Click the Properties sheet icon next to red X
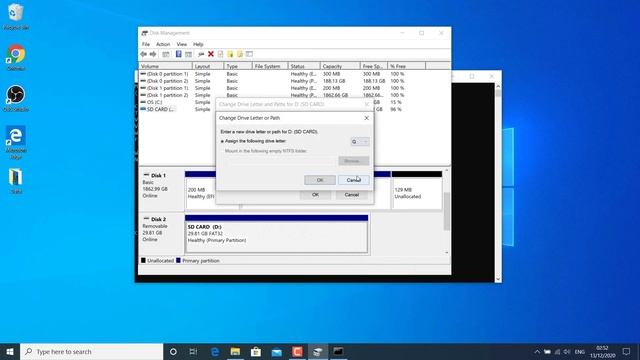The width and height of the screenshot is (640, 360). pos(220,54)
